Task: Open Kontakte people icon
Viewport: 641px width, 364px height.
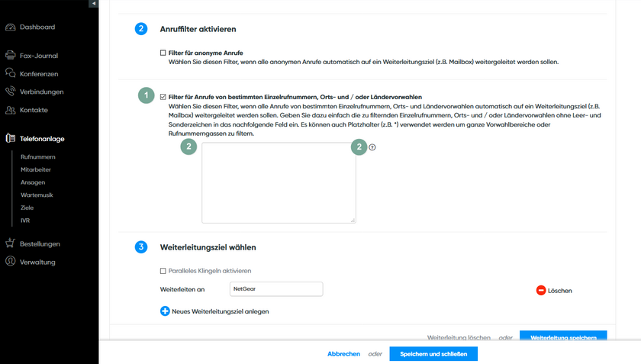Action: [11, 110]
